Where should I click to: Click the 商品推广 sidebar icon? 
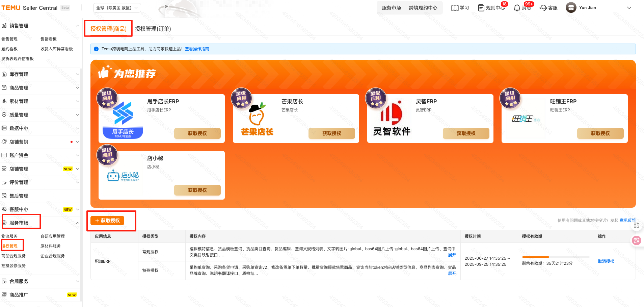(x=4, y=295)
